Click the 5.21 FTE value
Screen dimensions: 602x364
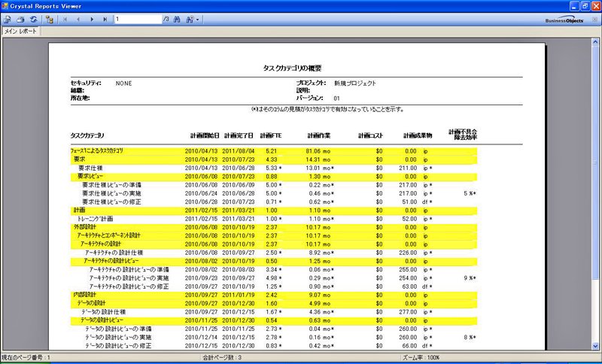click(271, 151)
